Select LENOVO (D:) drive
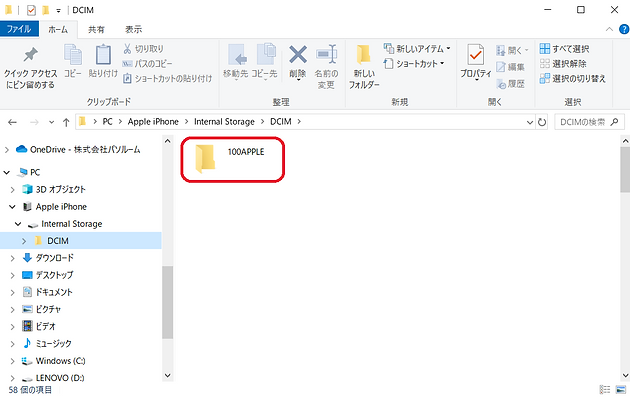 53,378
